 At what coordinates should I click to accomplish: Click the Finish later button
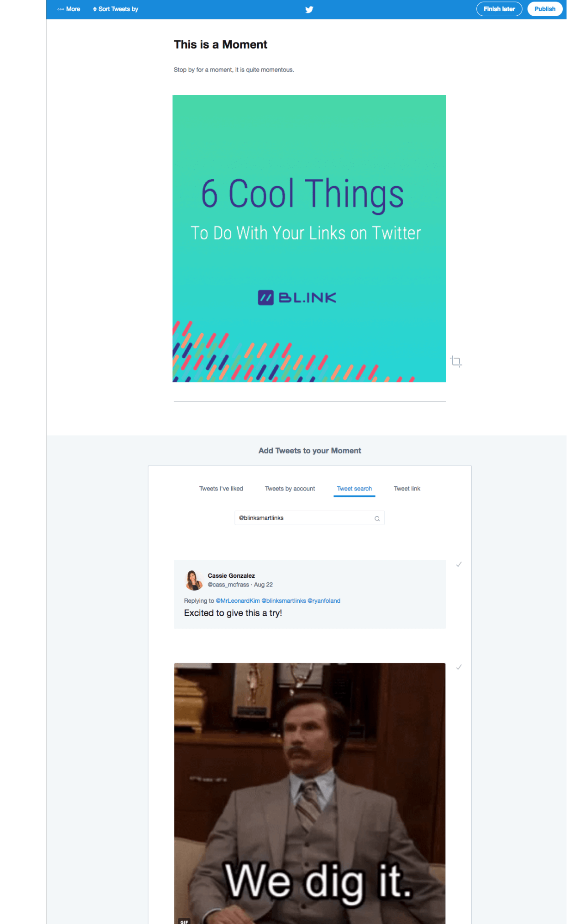coord(499,9)
